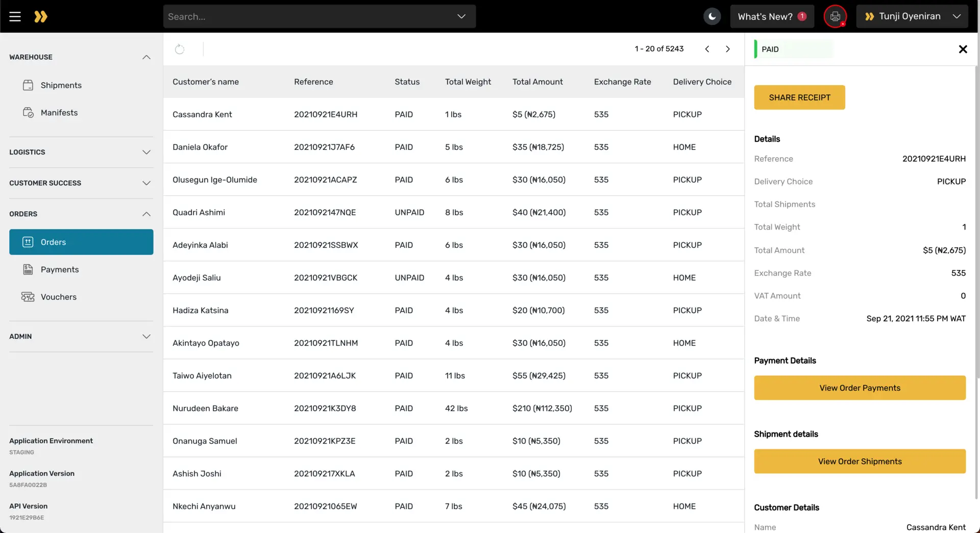Expand the LOGISTICS section
The width and height of the screenshot is (980, 533).
[x=81, y=152]
